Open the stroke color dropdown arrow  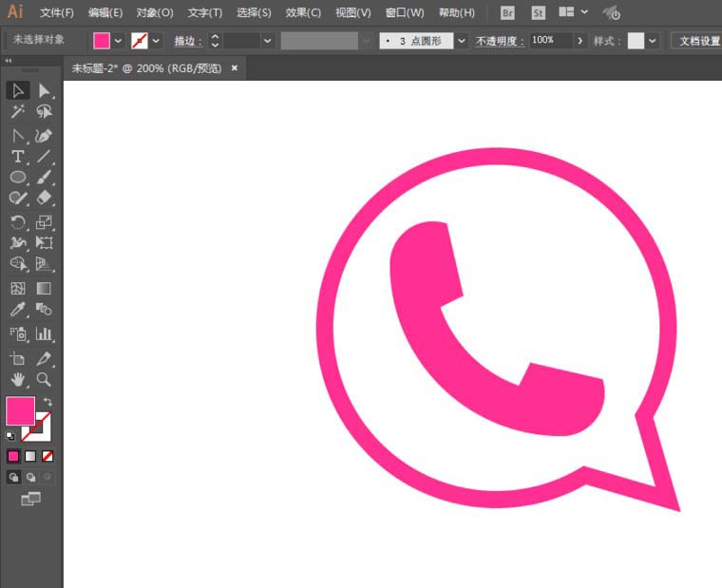156,41
